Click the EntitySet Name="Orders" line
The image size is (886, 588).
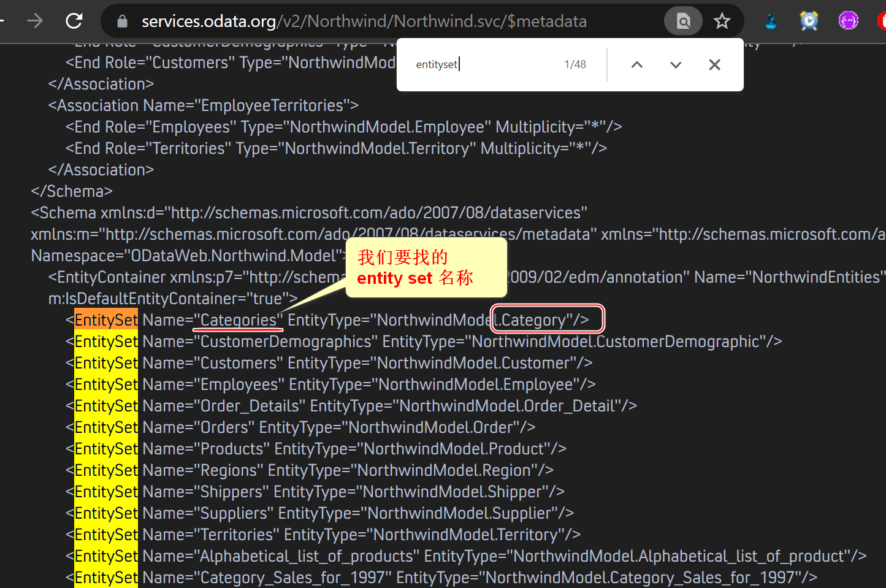pyautogui.click(x=300, y=427)
